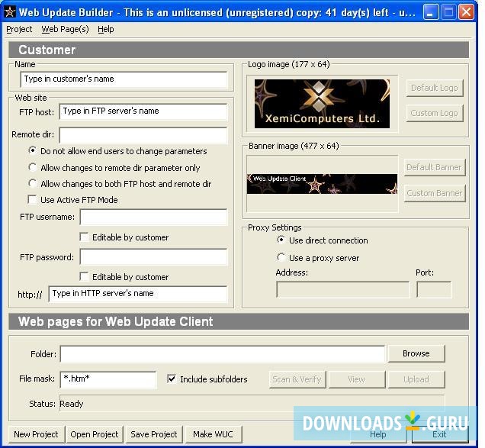Click the FTP host input field

(x=143, y=111)
